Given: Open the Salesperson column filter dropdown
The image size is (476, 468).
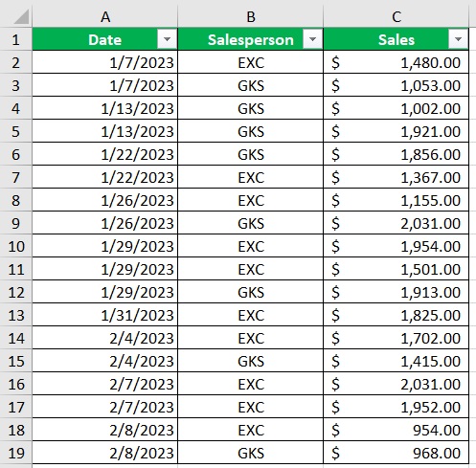Looking at the screenshot, I should pyautogui.click(x=312, y=39).
